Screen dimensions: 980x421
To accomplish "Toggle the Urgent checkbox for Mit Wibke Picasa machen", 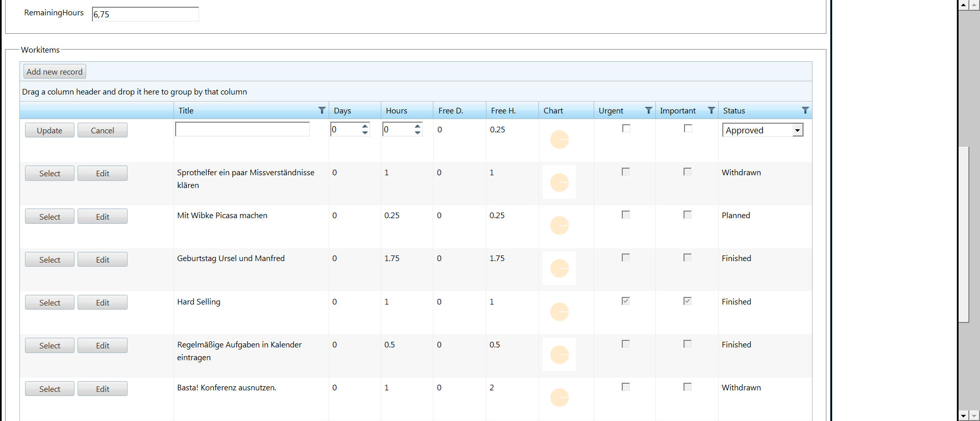I will [626, 215].
